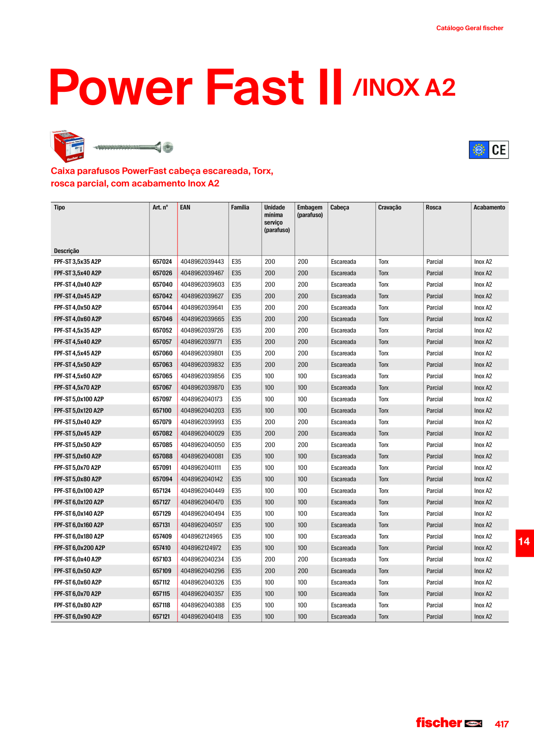Click article number 657042

click(x=162, y=296)
